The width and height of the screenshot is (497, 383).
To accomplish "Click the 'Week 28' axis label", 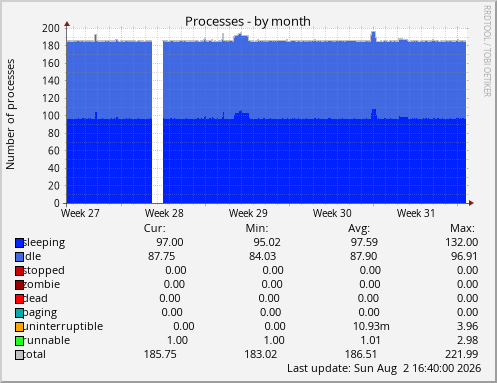I will coord(164,213).
